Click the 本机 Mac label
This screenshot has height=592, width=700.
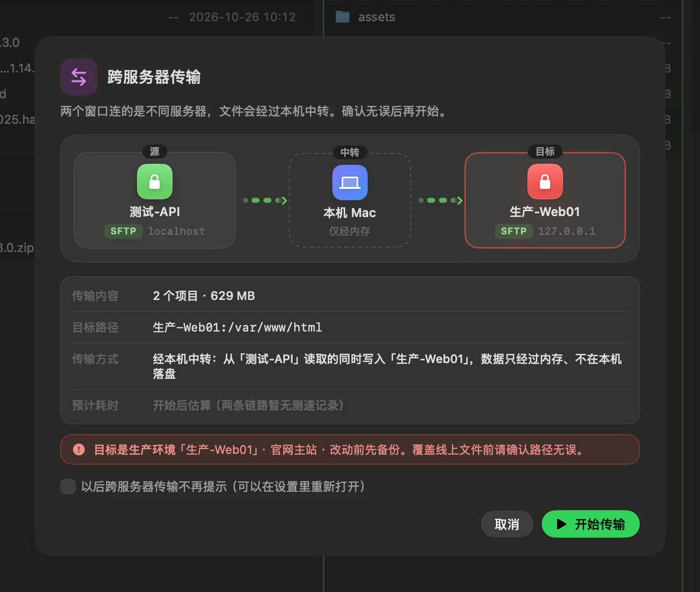350,213
